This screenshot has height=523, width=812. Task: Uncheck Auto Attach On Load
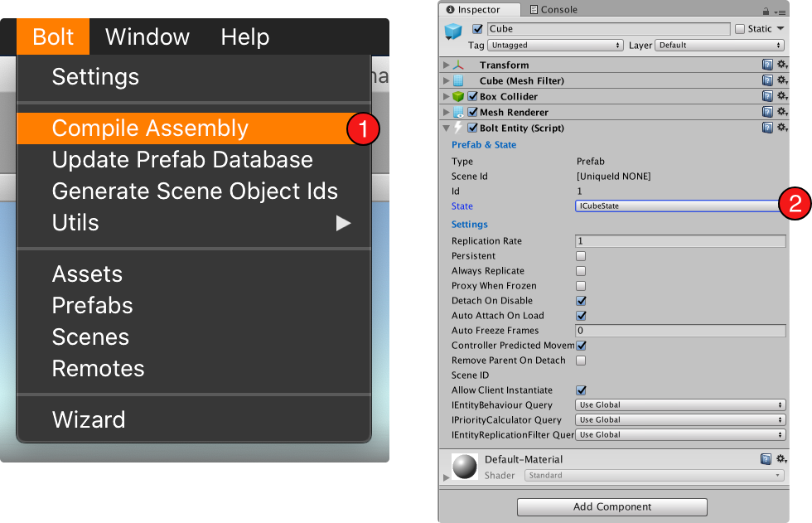pos(581,316)
